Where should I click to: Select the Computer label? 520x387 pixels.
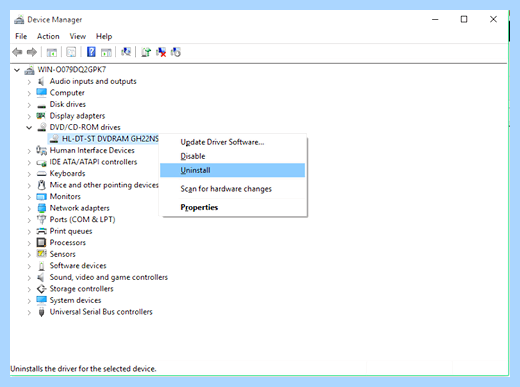(67, 93)
